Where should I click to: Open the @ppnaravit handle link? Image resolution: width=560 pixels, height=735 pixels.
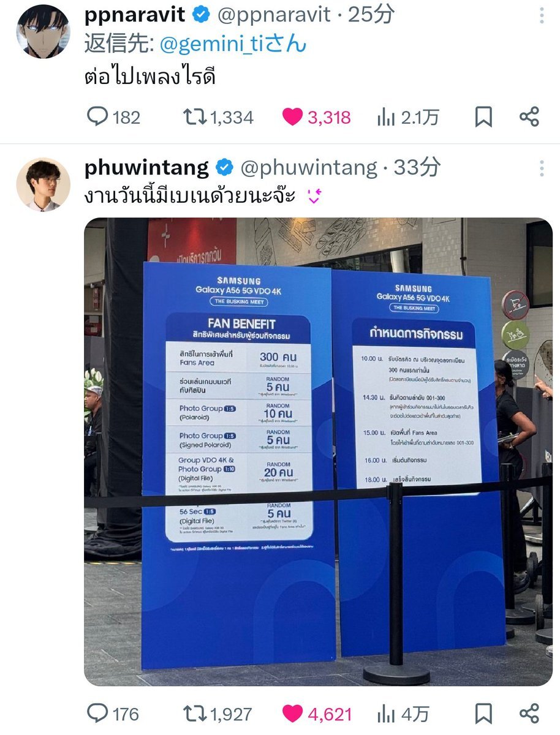point(274,15)
